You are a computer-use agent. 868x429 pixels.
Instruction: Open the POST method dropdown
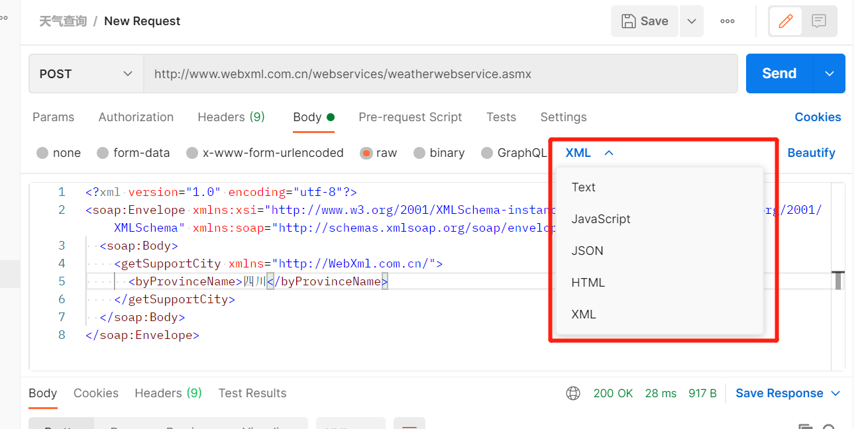[x=86, y=73]
